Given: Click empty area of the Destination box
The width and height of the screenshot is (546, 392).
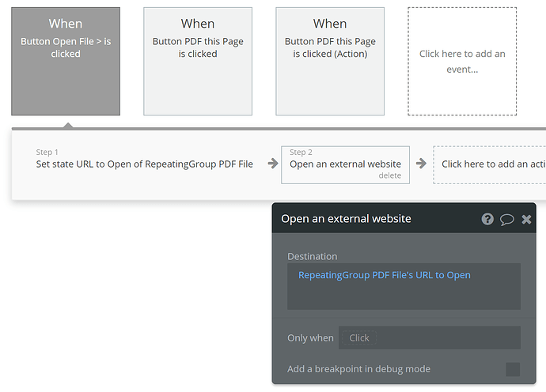Looking at the screenshot, I should (x=404, y=296).
